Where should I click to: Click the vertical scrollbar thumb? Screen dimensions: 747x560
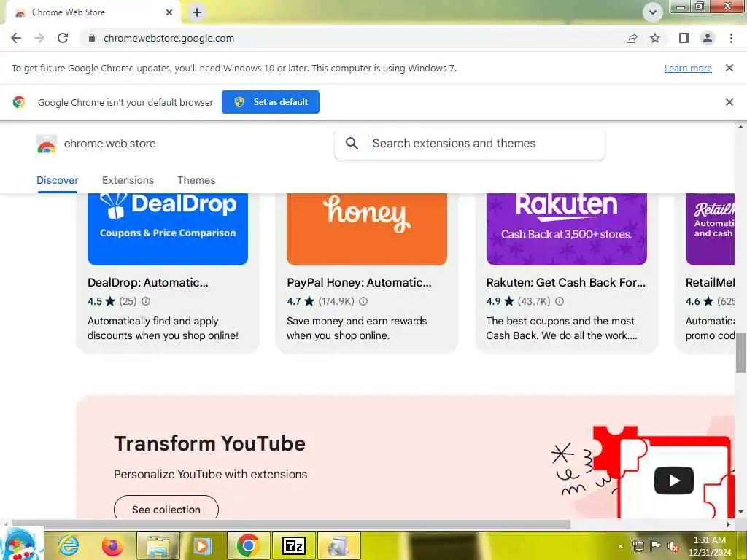click(740, 352)
